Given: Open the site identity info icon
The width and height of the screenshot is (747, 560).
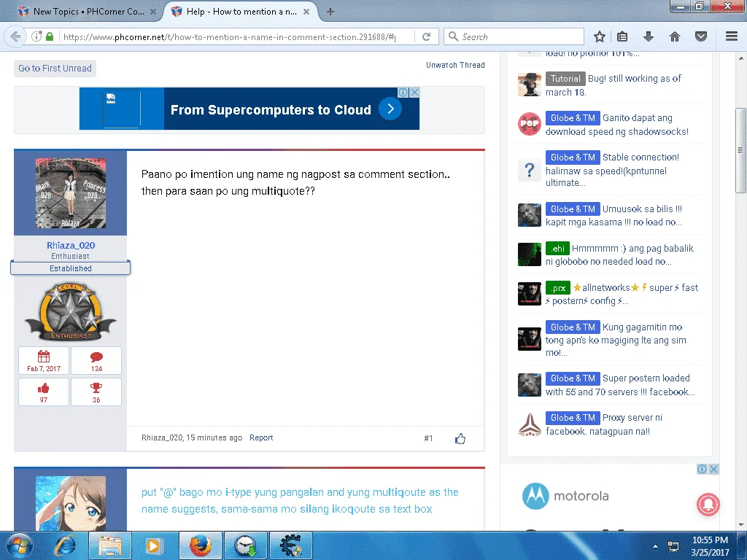Looking at the screenshot, I should tap(36, 36).
